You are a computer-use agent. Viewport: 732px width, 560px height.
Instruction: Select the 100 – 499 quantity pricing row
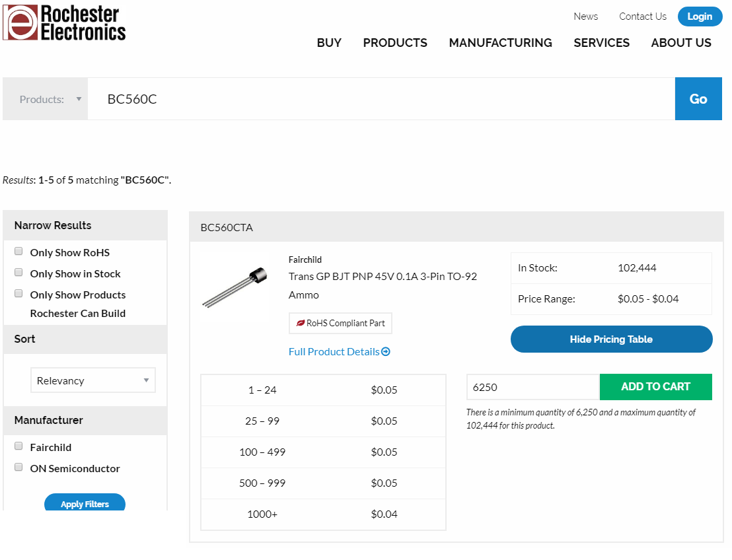tap(323, 452)
